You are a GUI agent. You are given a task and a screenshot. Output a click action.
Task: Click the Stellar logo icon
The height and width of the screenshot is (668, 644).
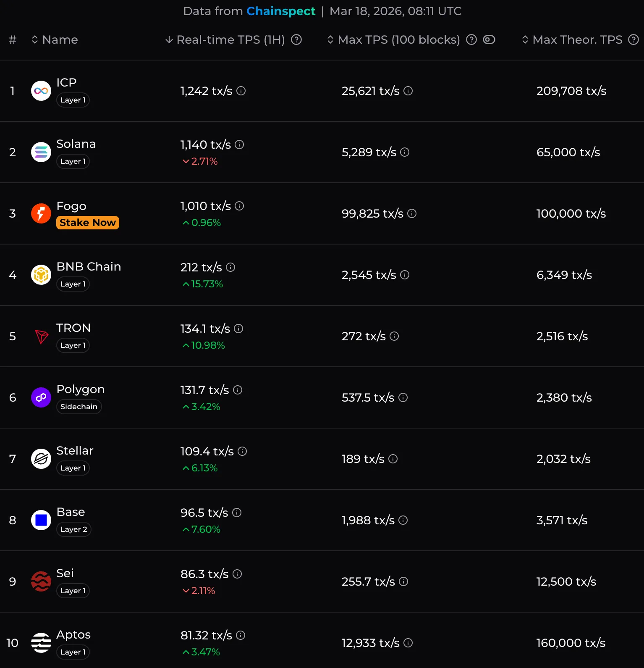41,459
